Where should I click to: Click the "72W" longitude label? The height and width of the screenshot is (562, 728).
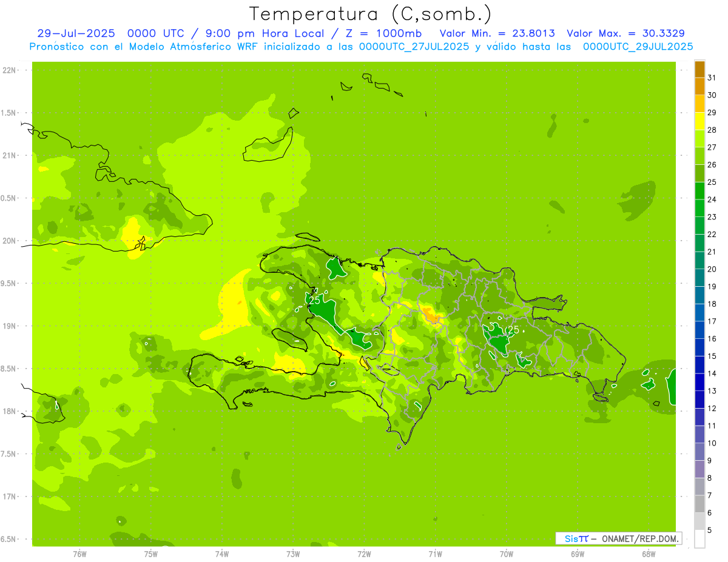coord(364,554)
